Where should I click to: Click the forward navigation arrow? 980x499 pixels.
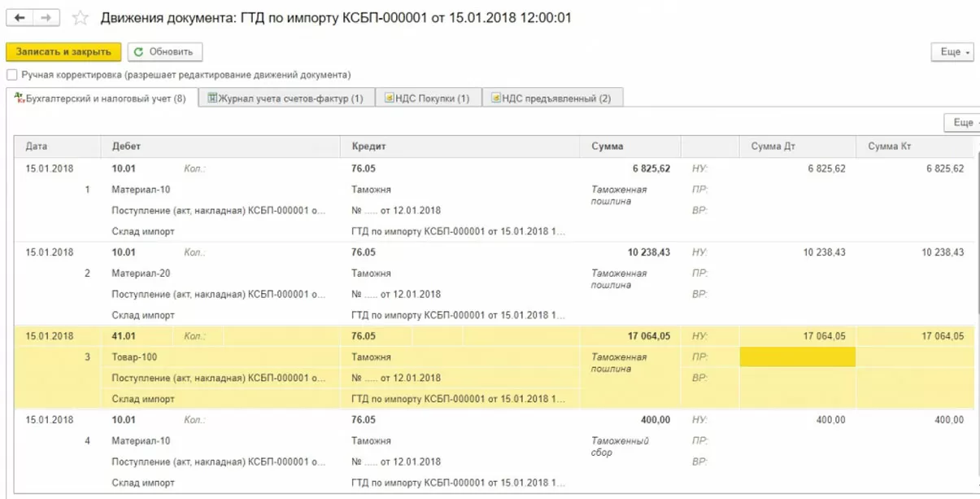tap(46, 18)
